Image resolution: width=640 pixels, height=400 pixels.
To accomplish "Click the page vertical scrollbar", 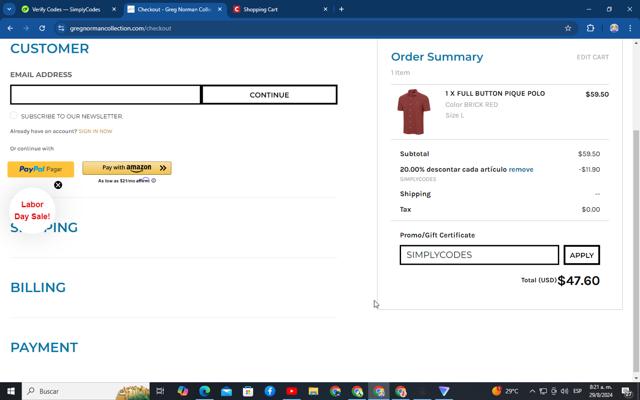I will pos(636,249).
